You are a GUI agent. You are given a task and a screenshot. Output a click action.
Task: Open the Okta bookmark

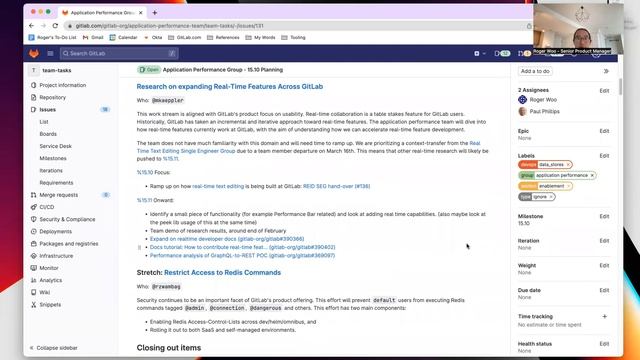153,37
